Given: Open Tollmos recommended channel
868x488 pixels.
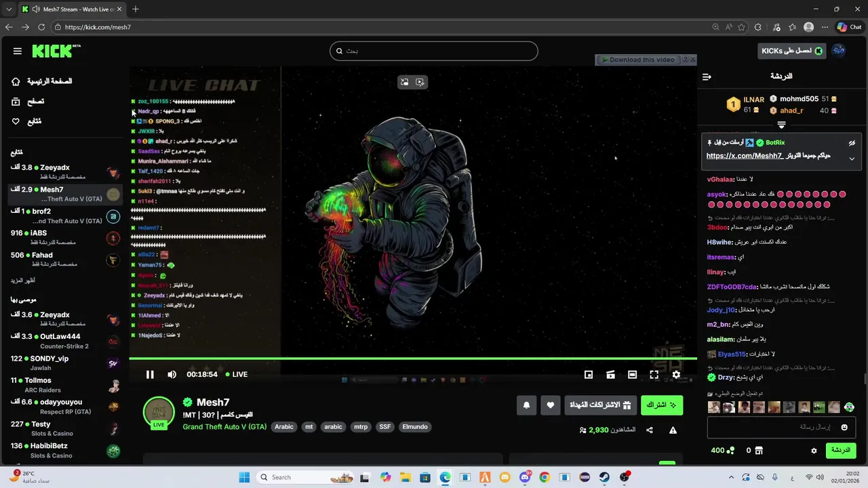Looking at the screenshot, I should [65, 385].
